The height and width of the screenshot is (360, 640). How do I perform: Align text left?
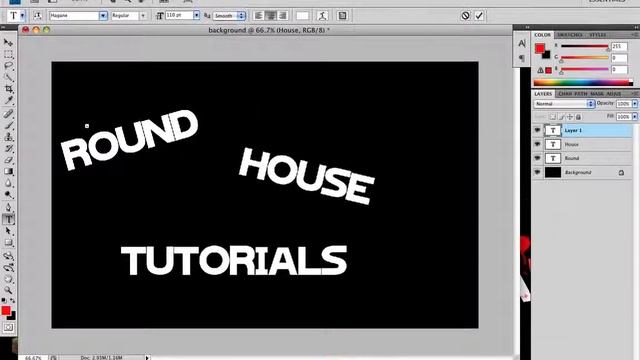click(x=258, y=16)
